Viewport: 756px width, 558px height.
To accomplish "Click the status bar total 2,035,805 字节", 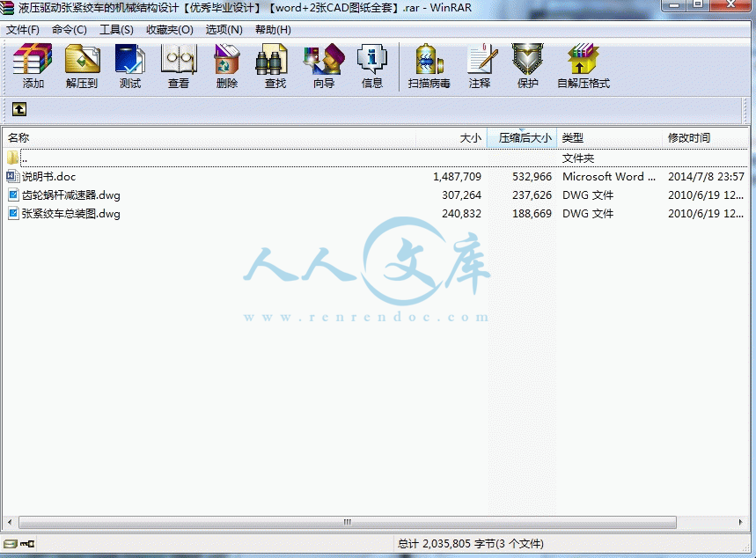I will point(471,544).
